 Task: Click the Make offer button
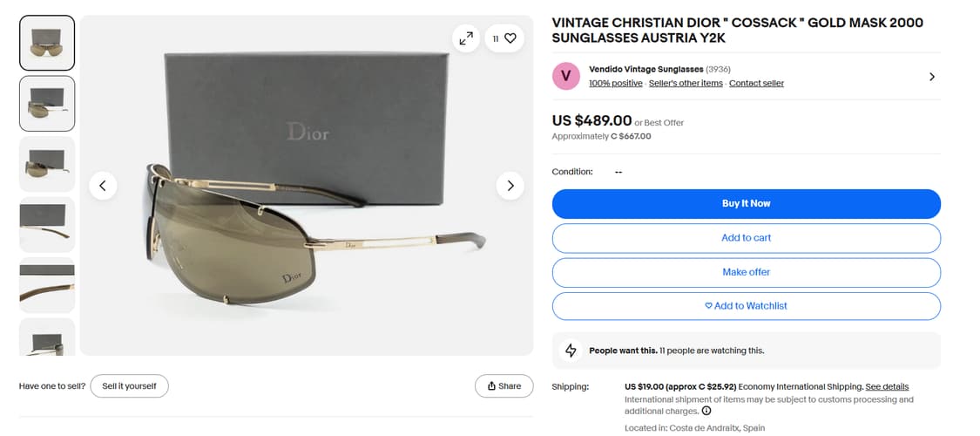click(747, 272)
